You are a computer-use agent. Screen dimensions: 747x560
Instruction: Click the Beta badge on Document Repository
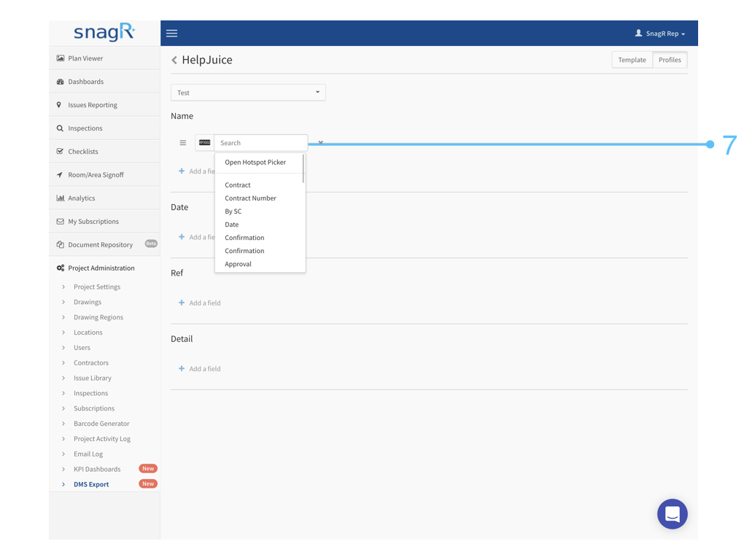click(x=151, y=244)
